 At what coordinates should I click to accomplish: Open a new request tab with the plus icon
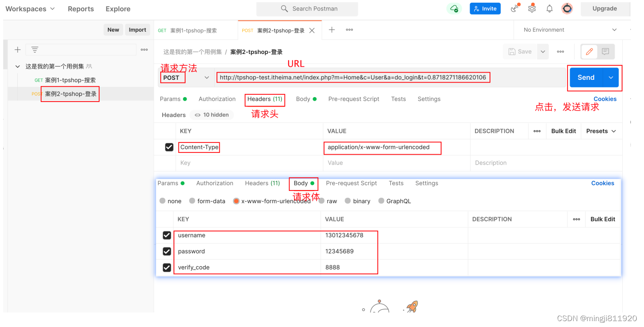332,29
